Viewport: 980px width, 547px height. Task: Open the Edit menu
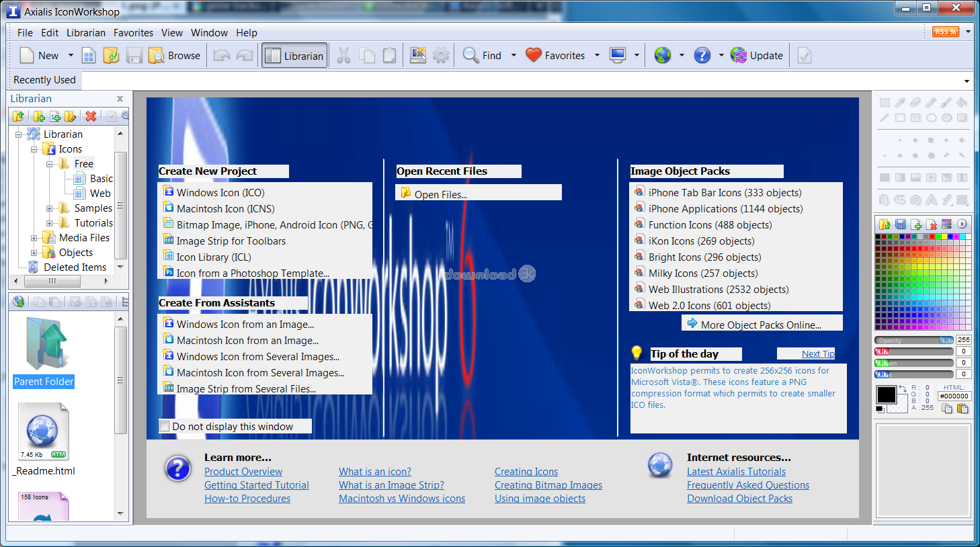50,32
